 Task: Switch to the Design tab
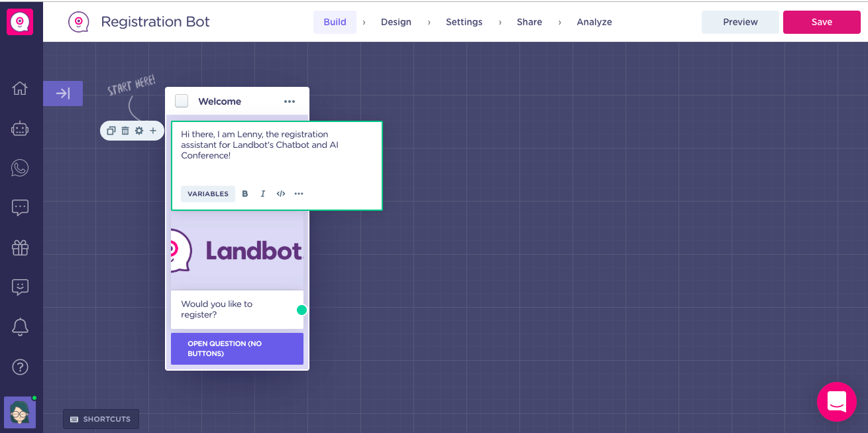point(396,22)
